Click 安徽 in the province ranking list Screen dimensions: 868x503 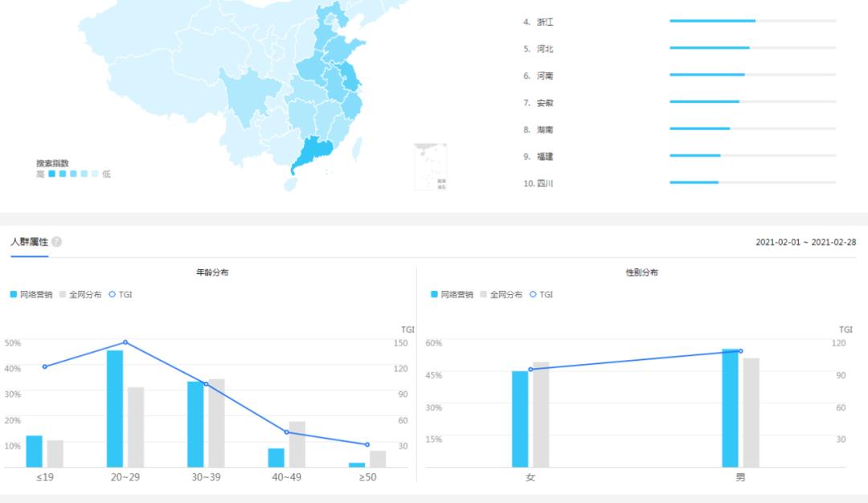click(547, 101)
